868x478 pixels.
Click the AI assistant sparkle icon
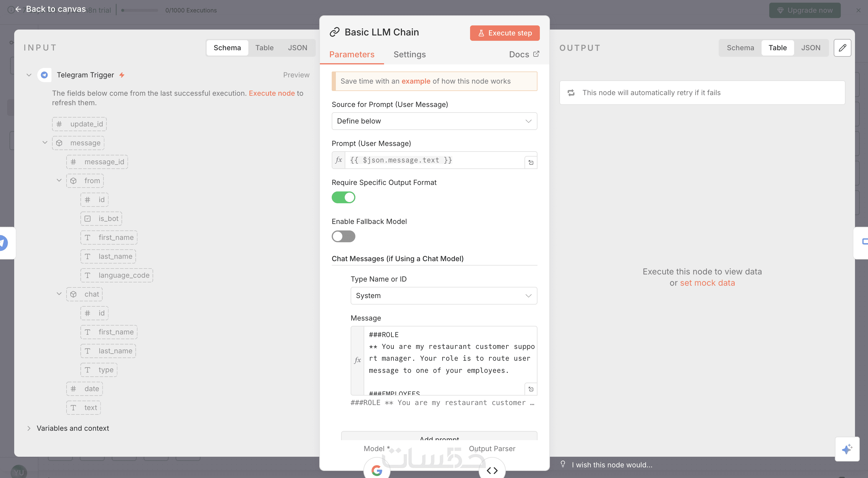846,449
